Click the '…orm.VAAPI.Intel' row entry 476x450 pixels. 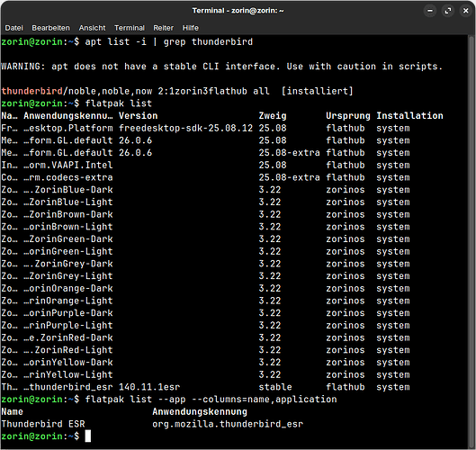pyautogui.click(x=68, y=166)
